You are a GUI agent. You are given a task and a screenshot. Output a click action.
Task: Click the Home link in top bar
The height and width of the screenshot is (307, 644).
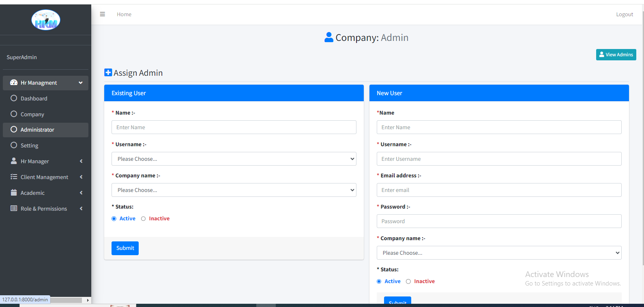point(124,14)
